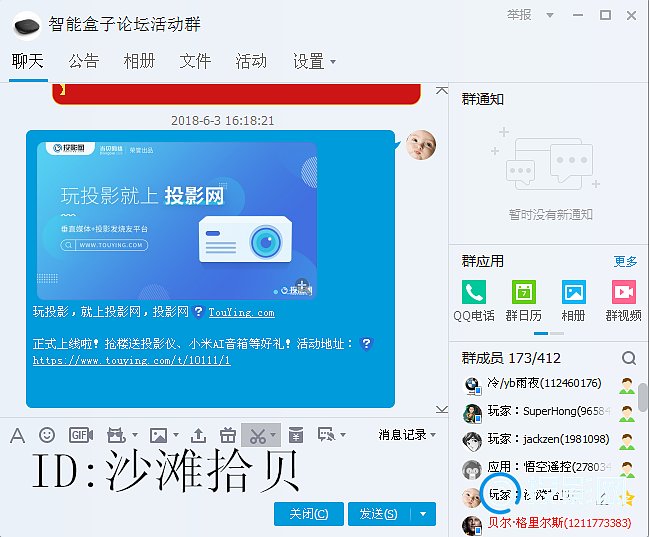Screen dimensions: 649x537
Task: Switch to the 公告 tab
Action: tap(84, 61)
